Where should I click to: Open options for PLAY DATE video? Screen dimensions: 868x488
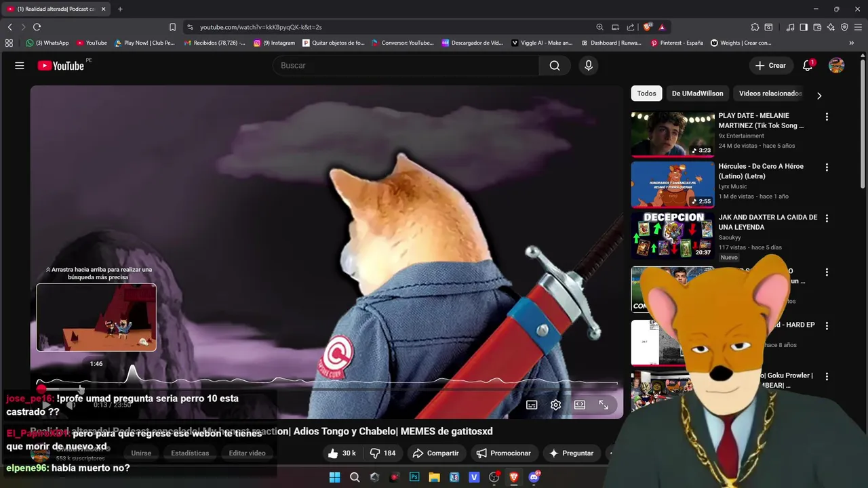point(827,117)
